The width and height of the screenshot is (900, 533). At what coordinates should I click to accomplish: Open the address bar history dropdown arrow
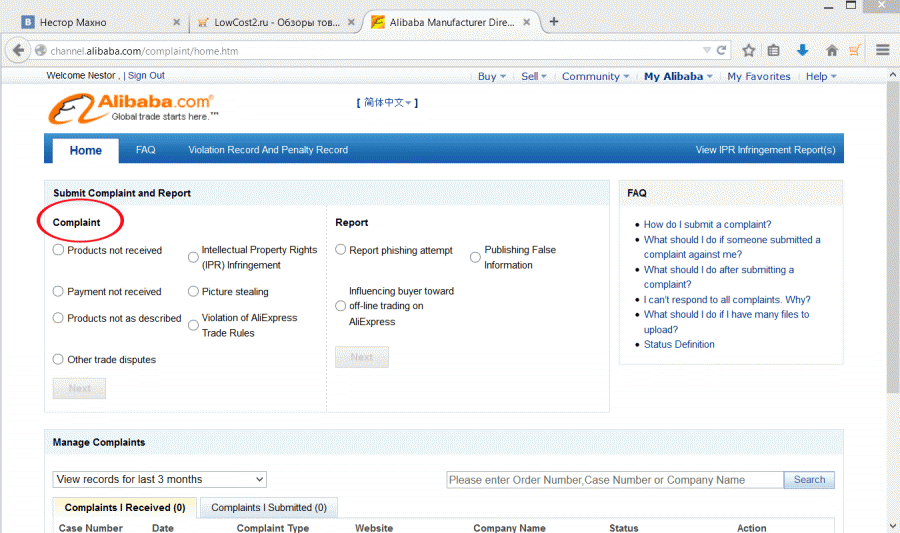coord(707,50)
